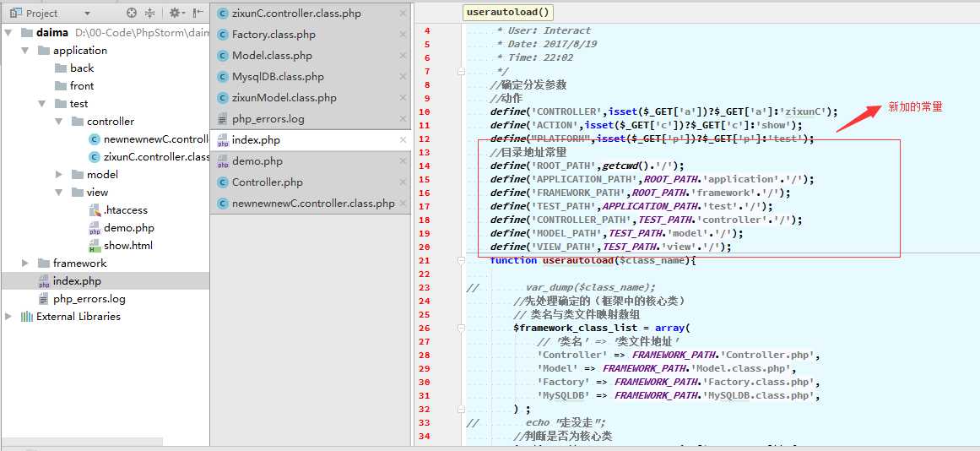
Task: Select zixunC.controller file in project tree
Action: click(156, 157)
